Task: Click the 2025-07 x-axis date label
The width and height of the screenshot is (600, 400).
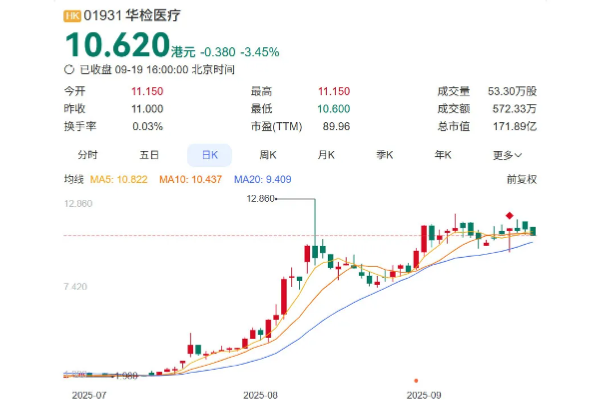Action: [x=89, y=395]
